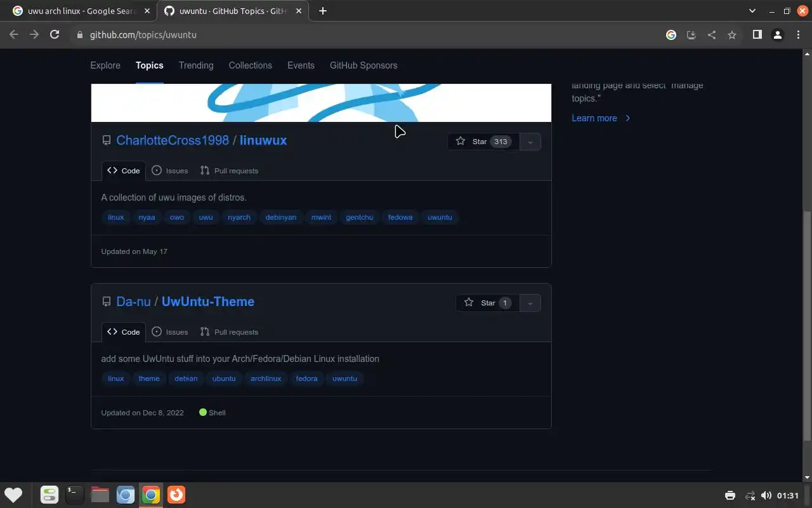Click the Learn more link

(601, 118)
